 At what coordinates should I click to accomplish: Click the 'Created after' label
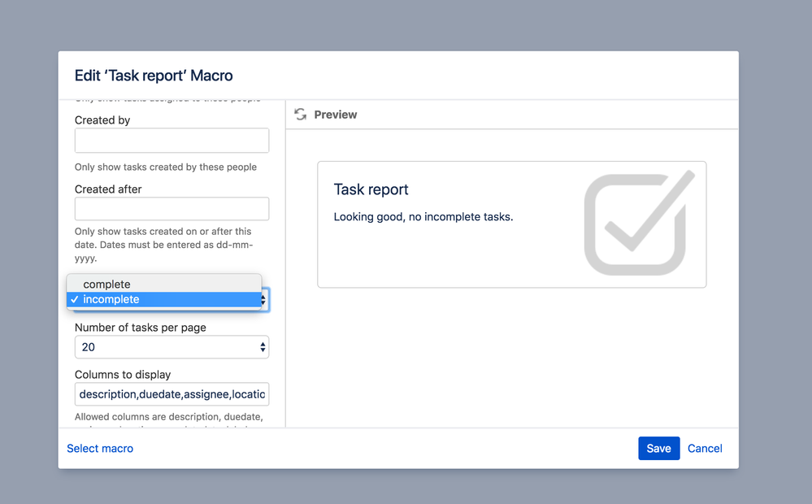point(108,189)
